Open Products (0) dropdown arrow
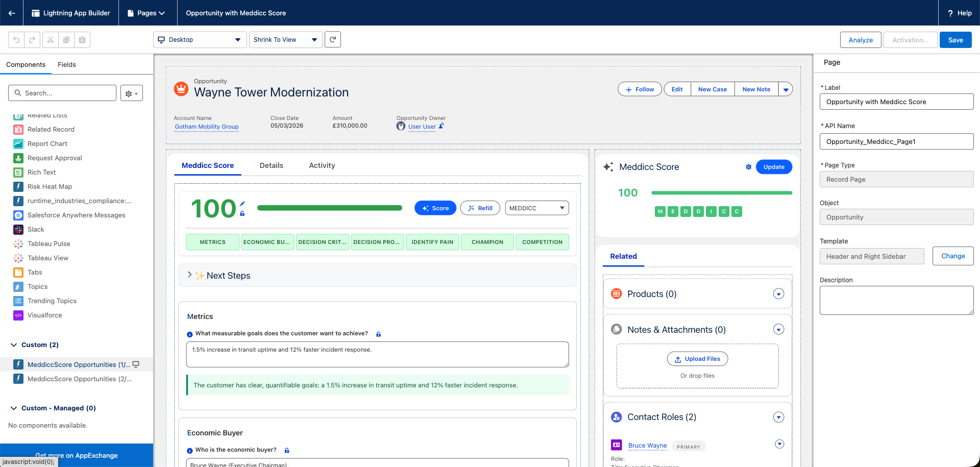The image size is (980, 467). point(778,294)
